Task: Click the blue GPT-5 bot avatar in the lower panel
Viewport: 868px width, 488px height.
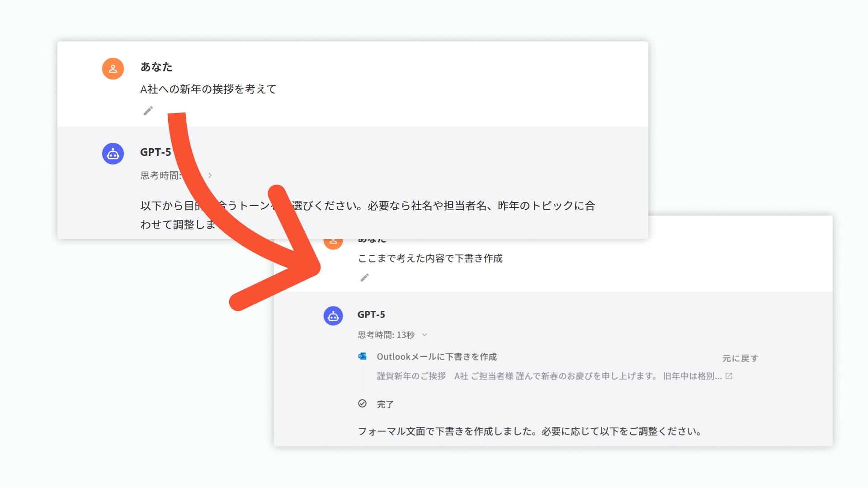Action: click(333, 316)
